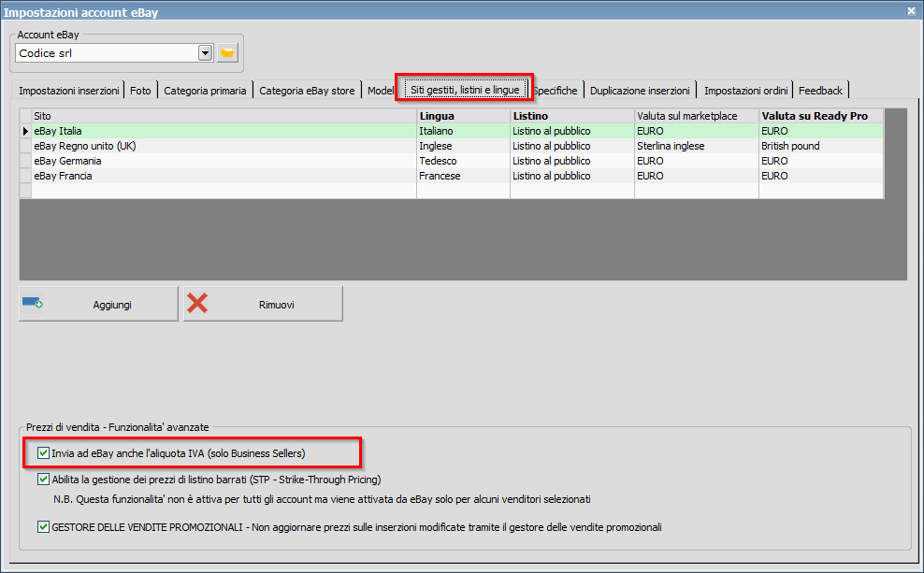Click the Listino column header

572,116
